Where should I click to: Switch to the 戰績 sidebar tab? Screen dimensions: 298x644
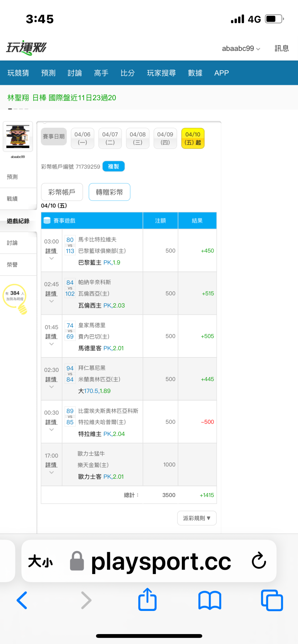click(12, 199)
